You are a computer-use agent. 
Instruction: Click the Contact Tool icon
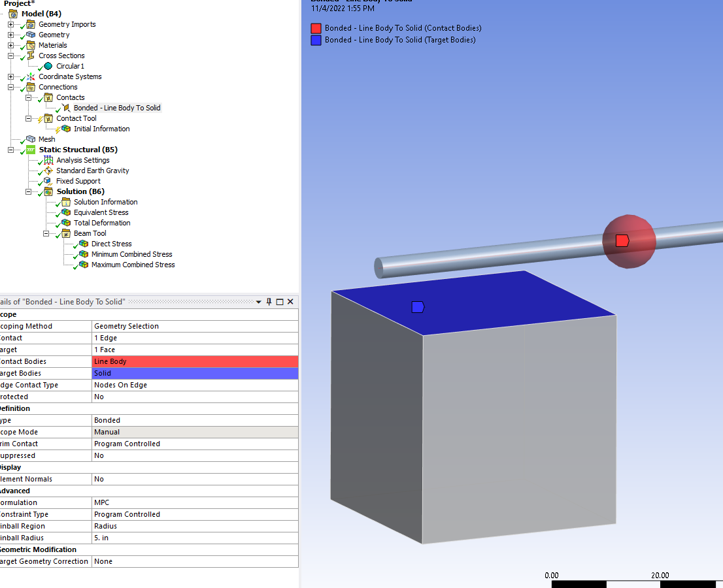48,118
